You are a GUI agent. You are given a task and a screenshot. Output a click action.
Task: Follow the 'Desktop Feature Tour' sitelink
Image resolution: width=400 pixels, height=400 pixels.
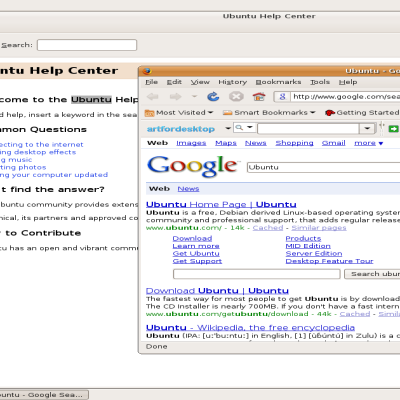[x=329, y=261]
